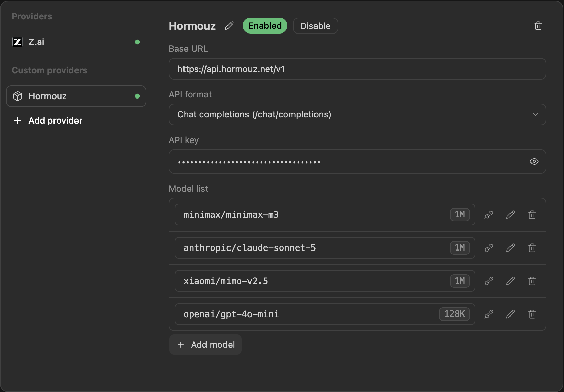Delete the anthropic/claude-sonnet-5 model

pyautogui.click(x=532, y=248)
